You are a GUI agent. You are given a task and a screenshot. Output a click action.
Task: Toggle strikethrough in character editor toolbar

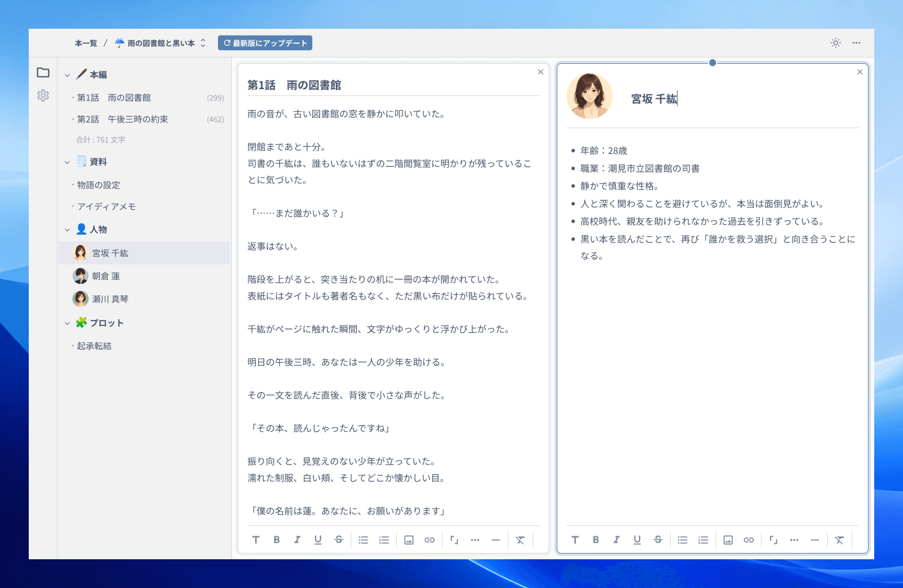(x=658, y=540)
